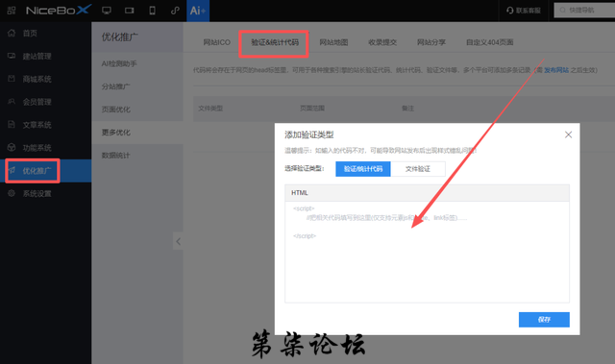Click the 选择验证类型 label

[305, 168]
